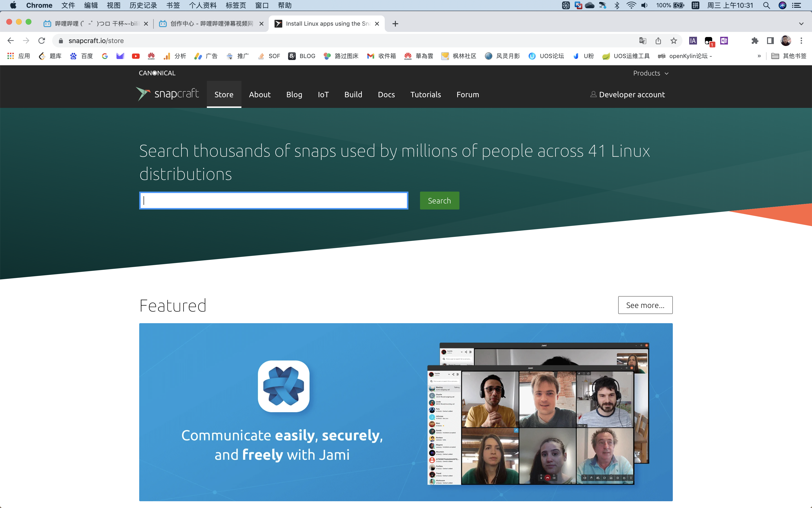812x508 pixels.
Task: Toggle the Chrome side panel icon
Action: 770,41
